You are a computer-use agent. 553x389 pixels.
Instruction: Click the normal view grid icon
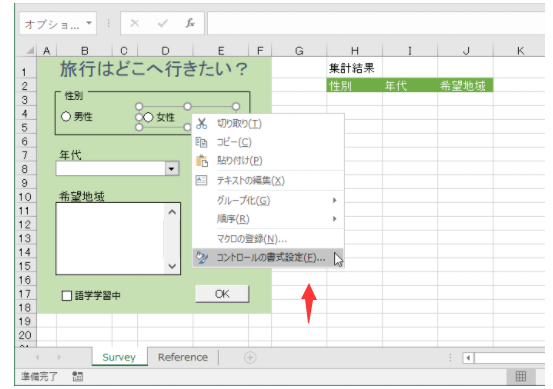click(521, 376)
